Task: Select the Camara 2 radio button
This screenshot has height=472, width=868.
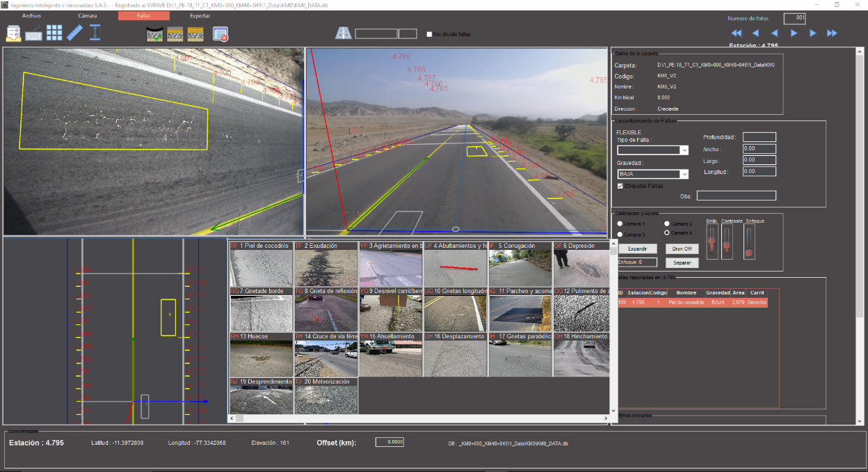Action: point(666,223)
